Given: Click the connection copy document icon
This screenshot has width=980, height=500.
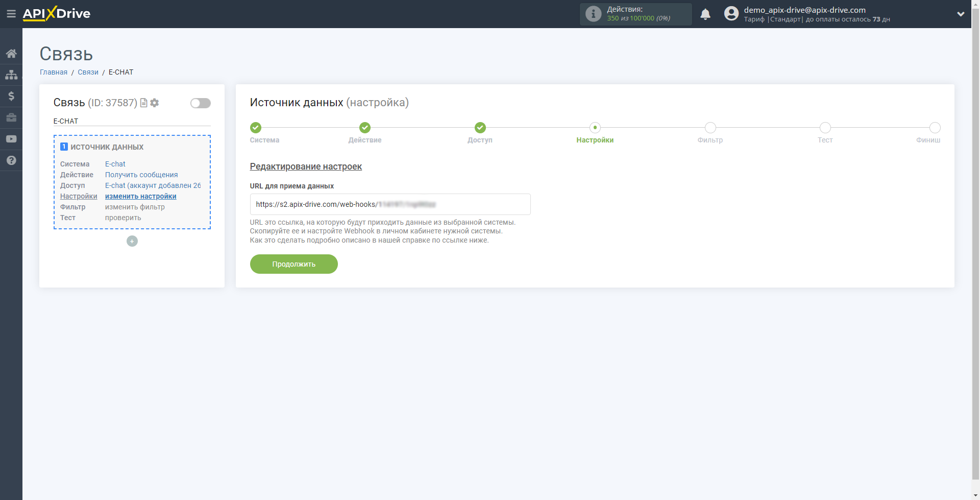Looking at the screenshot, I should coord(144,103).
